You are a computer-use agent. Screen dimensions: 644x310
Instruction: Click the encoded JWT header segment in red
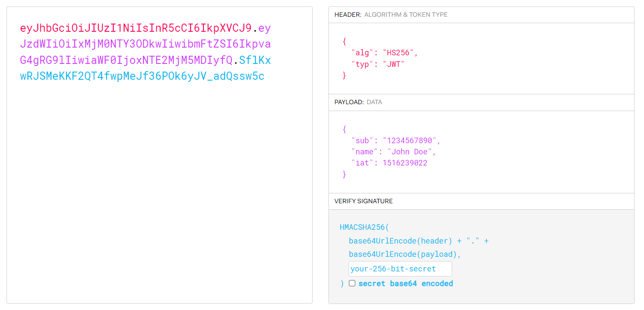pos(129,28)
